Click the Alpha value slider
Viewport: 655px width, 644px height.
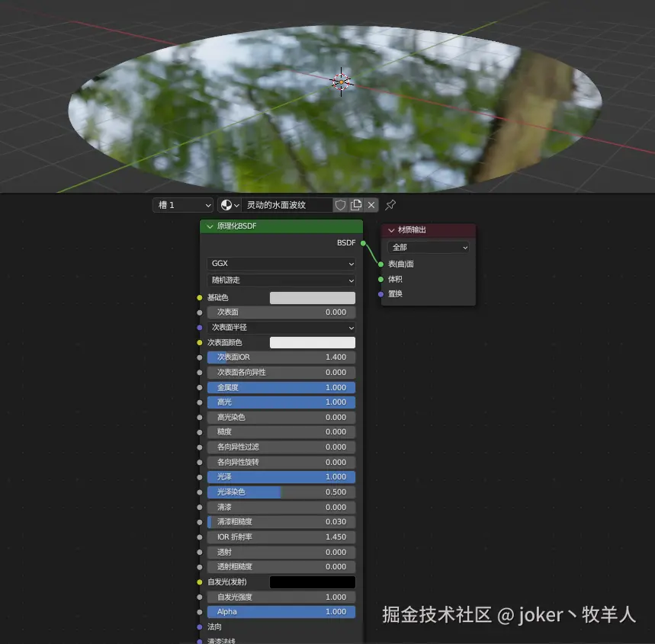tap(281, 611)
